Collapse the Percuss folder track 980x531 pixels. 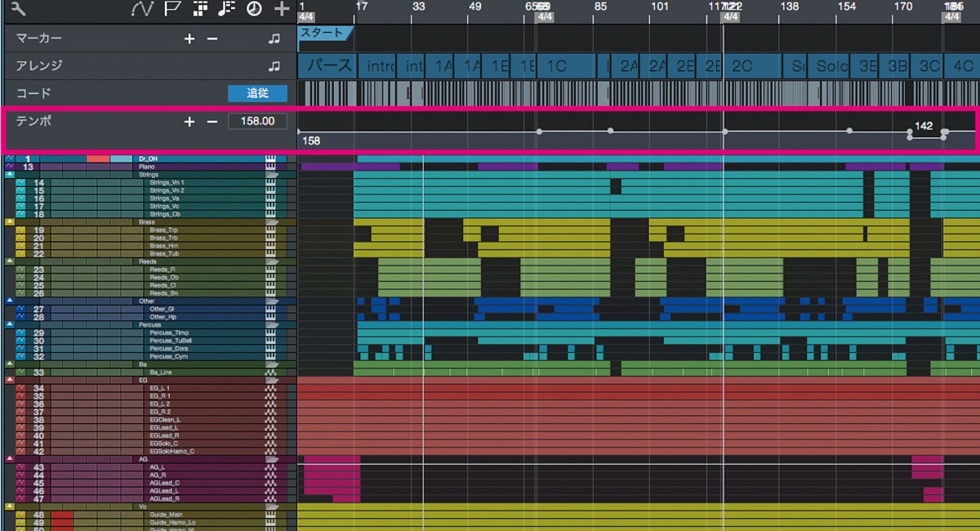[x=9, y=324]
